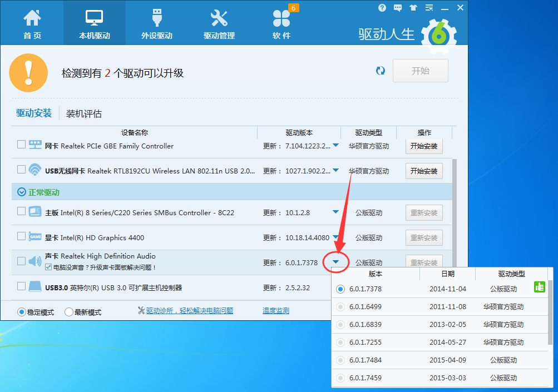Screen dimensions: 558x392
Task: Click the refresh icon to rescan drivers
Action: point(381,71)
